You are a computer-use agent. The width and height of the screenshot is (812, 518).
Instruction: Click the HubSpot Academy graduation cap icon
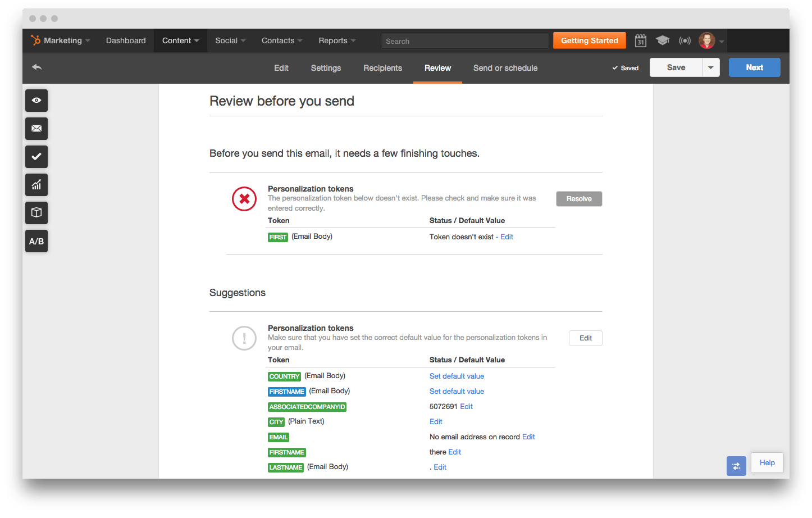click(x=663, y=40)
